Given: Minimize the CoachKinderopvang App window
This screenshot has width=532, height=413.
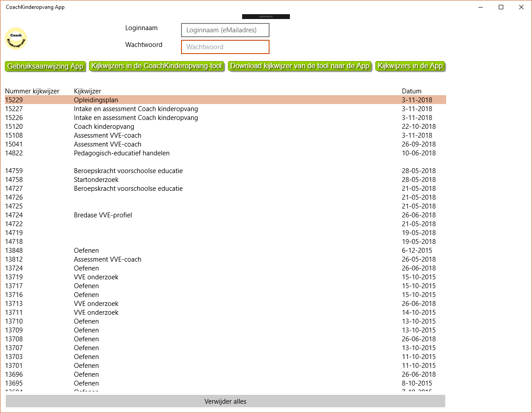Looking at the screenshot, I should (481, 7).
